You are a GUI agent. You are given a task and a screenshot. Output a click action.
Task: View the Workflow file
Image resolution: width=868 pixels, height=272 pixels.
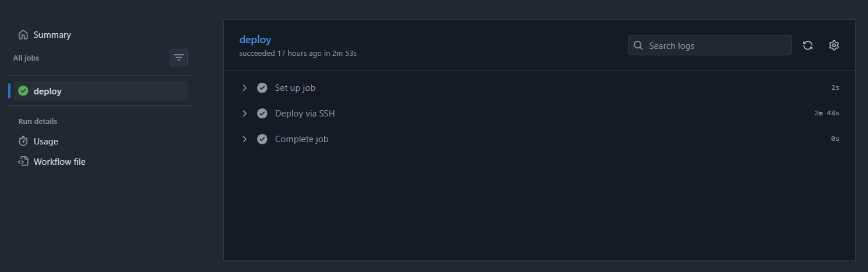point(59,161)
